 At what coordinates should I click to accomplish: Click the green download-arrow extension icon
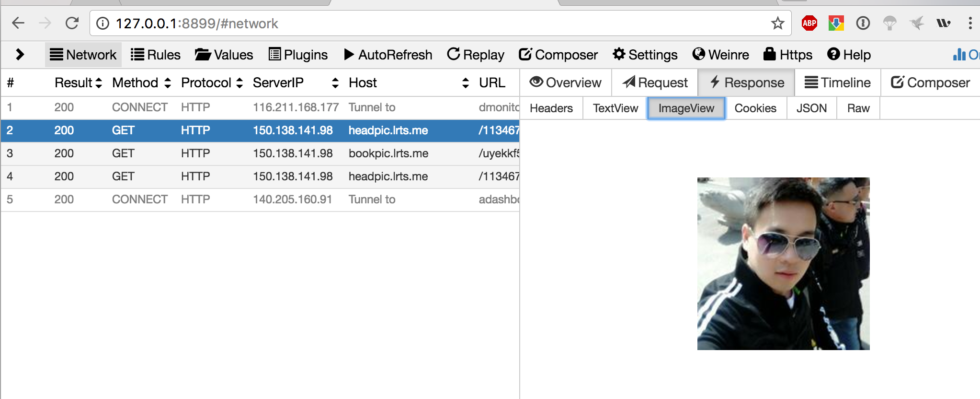[836, 23]
